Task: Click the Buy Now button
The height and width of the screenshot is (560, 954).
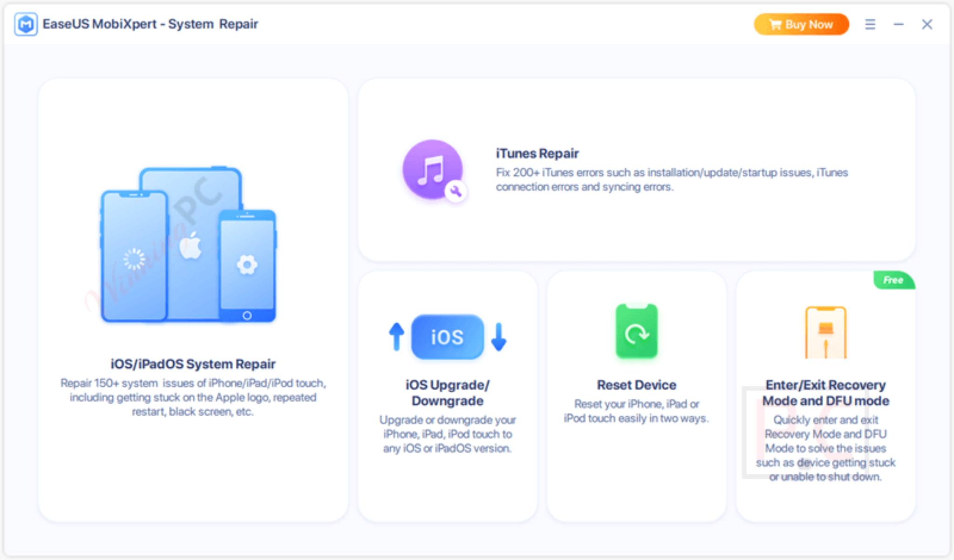Action: 801,24
